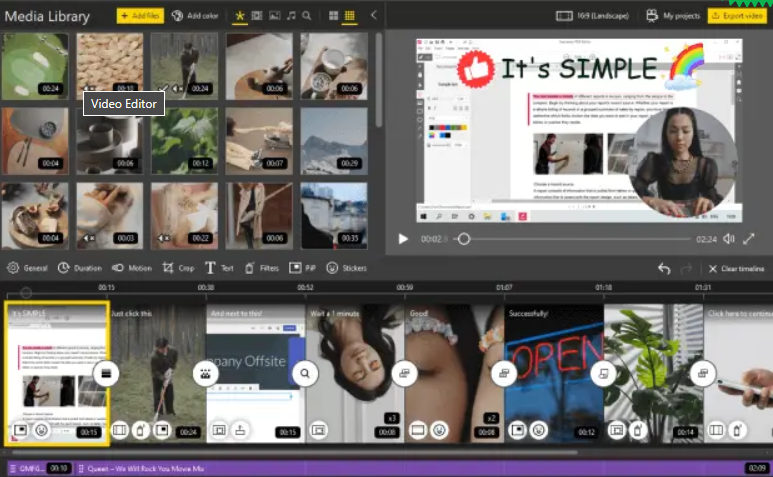Viewport: 773px width, 477px height.
Task: Undo the last action
Action: [664, 269]
